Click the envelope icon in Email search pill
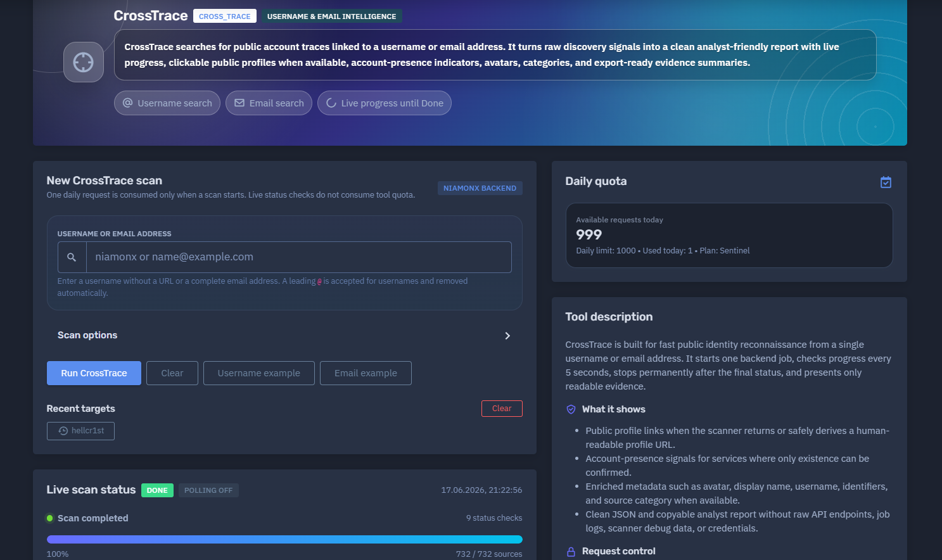Viewport: 942px width, 560px height. [239, 103]
